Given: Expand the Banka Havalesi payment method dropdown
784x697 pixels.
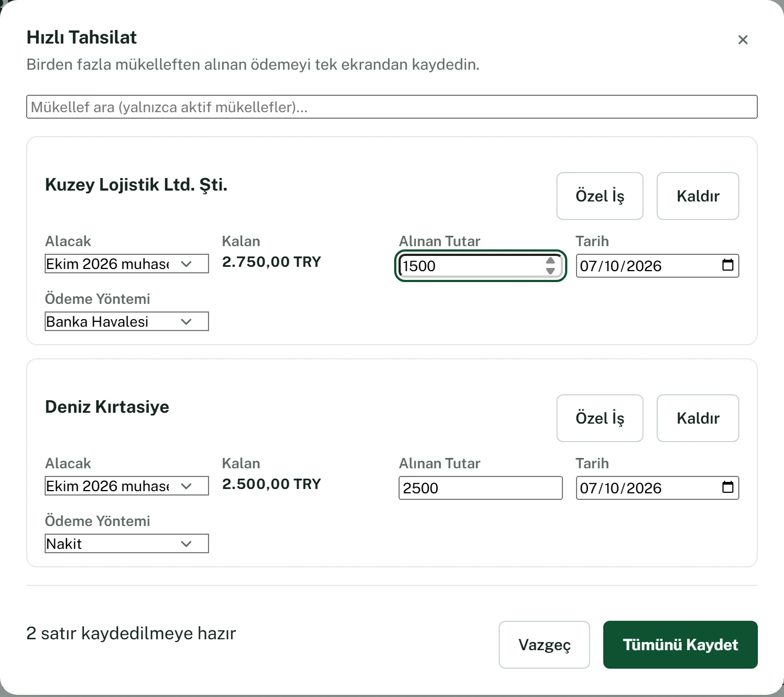Looking at the screenshot, I should click(127, 322).
